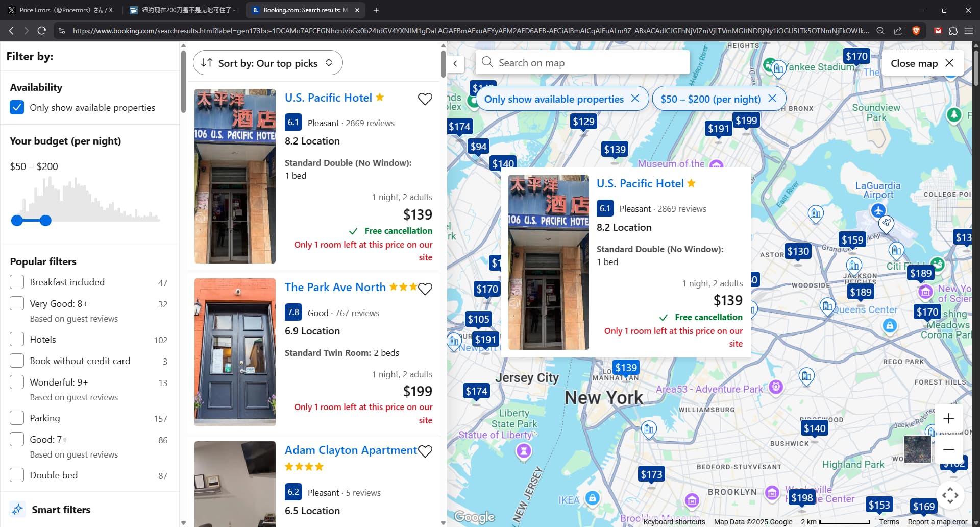This screenshot has width=980, height=527.
Task: Enable the Parking filter
Action: [x=17, y=418]
